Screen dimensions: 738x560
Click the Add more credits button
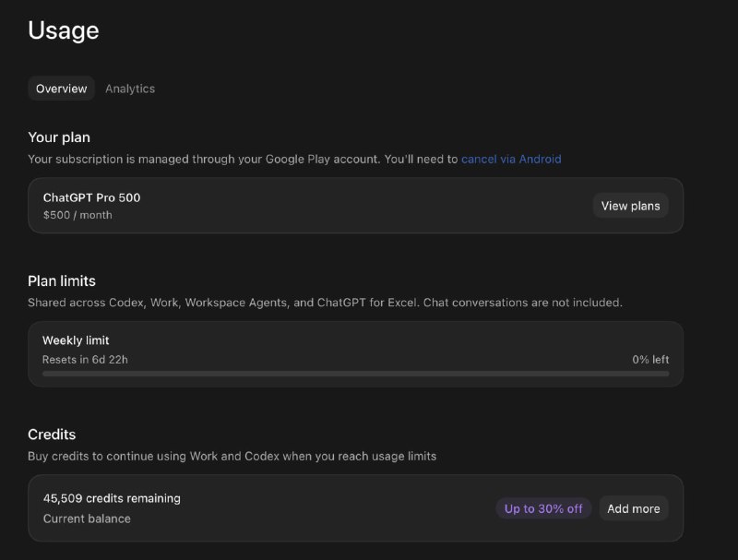[x=634, y=508]
